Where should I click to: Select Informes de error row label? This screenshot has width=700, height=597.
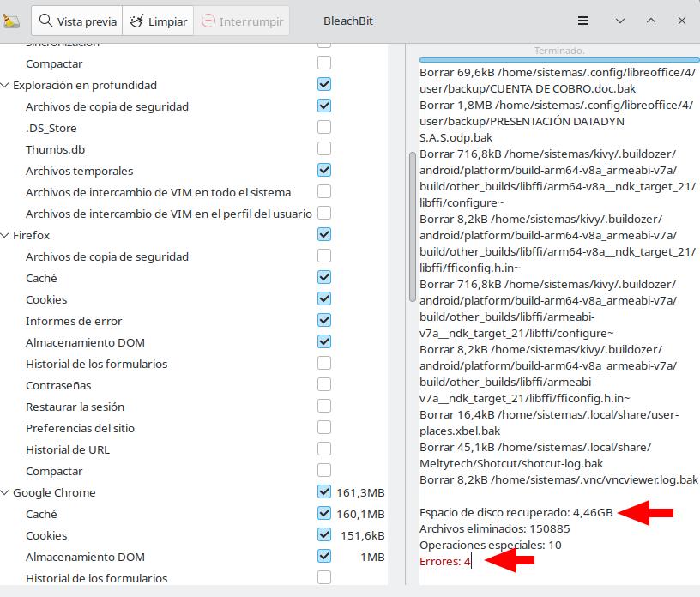pos(74,321)
